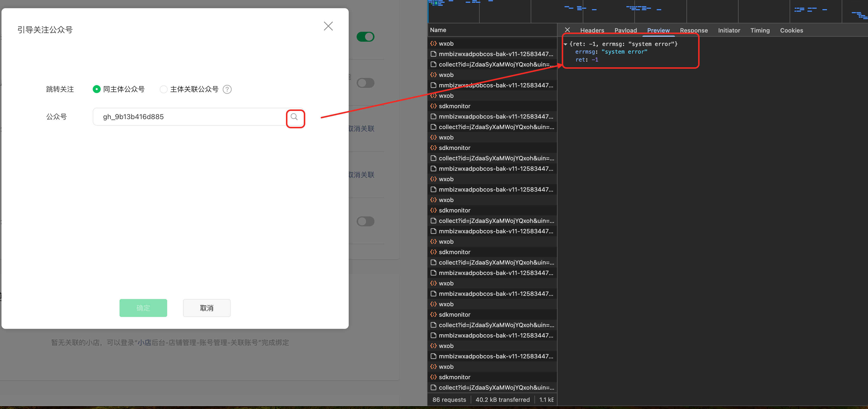Select 同主体公众号 radio option
Image resolution: width=868 pixels, height=409 pixels.
coord(97,89)
